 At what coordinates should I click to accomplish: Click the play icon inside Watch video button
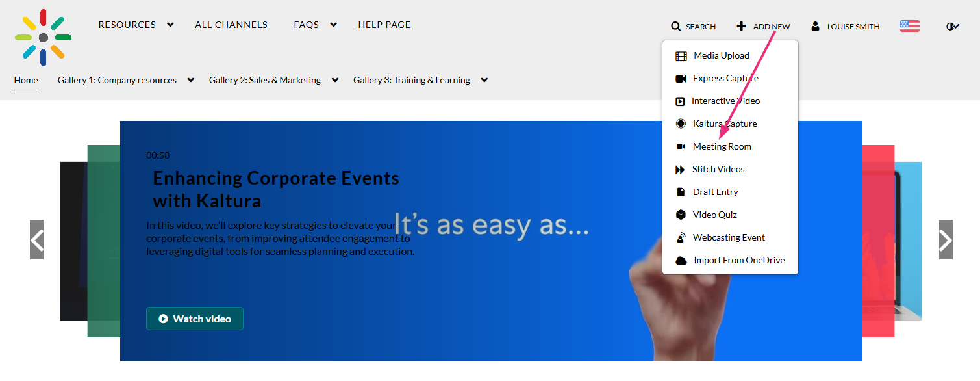(164, 319)
